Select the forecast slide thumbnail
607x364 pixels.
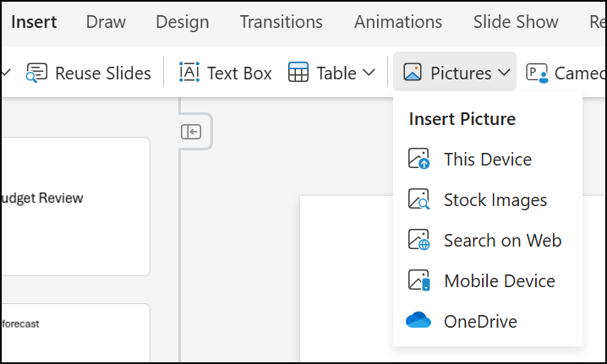click(x=74, y=333)
